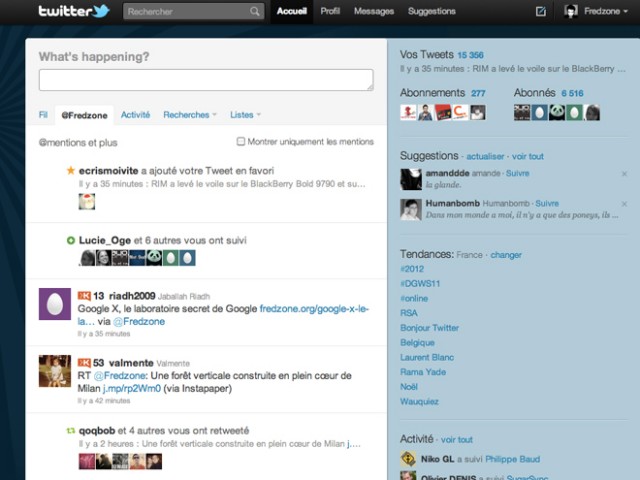Expand the Listes dropdown
640x480 pixels.
pos(245,115)
